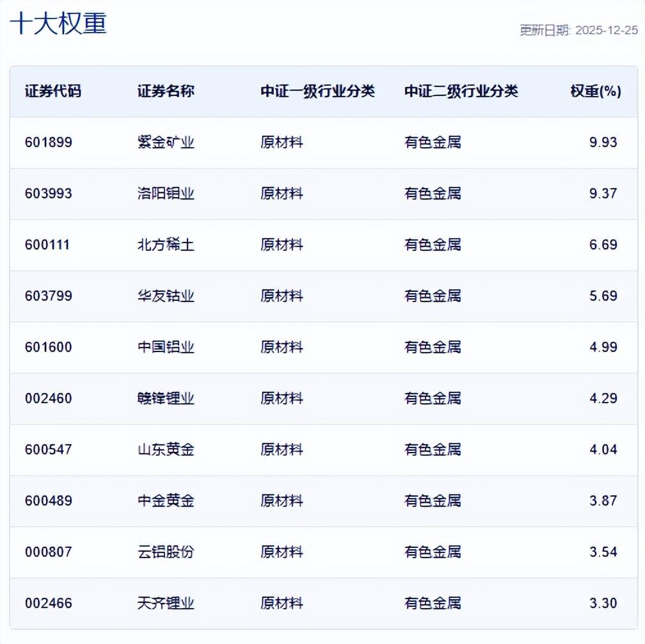The width and height of the screenshot is (645, 644).
Task: Select stock code 601600
Action: click(x=49, y=347)
